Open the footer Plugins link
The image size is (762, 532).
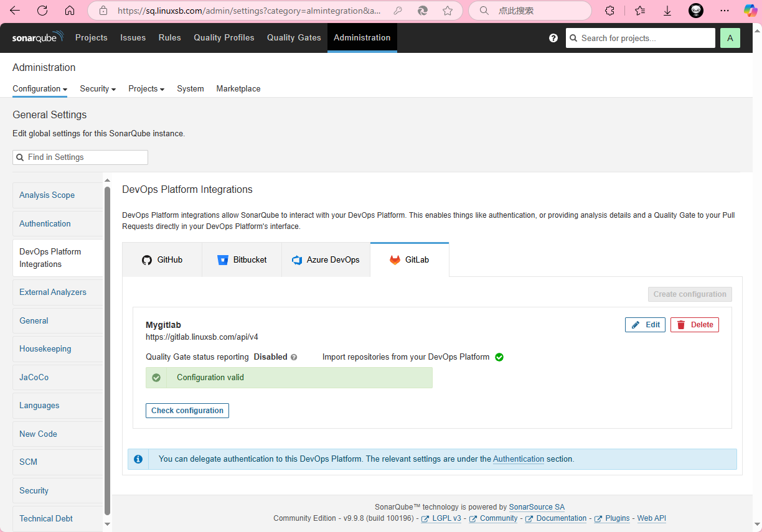pyautogui.click(x=612, y=518)
